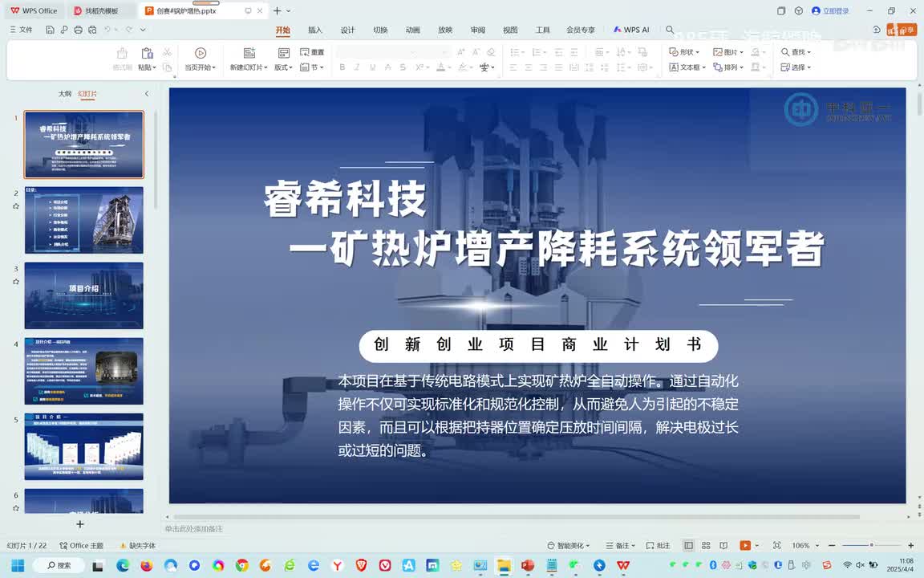The height and width of the screenshot is (578, 924).
Task: Switch to the 大纲 outline pane tab
Action: click(x=65, y=94)
